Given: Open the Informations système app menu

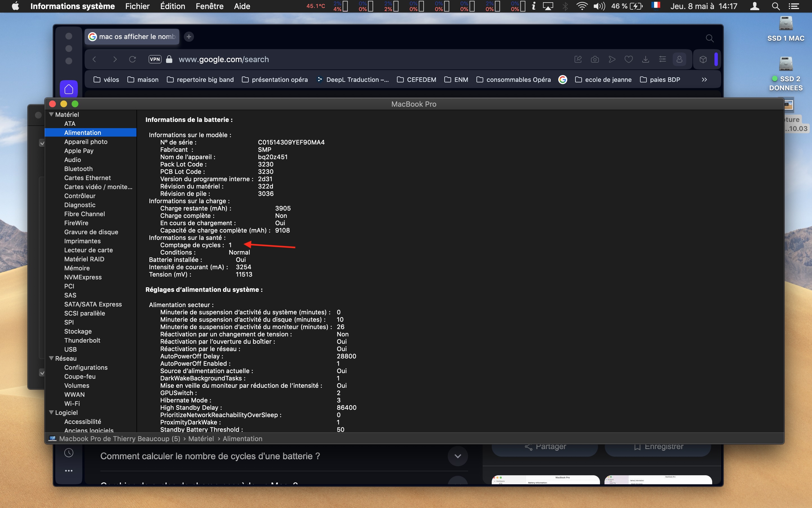Looking at the screenshot, I should [x=72, y=6].
